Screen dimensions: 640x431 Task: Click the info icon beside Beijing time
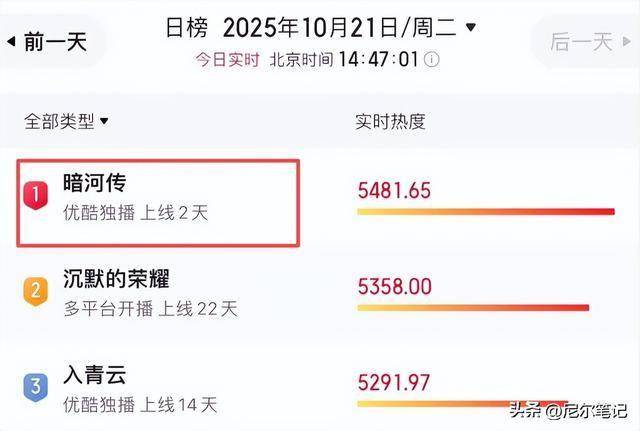pyautogui.click(x=431, y=59)
